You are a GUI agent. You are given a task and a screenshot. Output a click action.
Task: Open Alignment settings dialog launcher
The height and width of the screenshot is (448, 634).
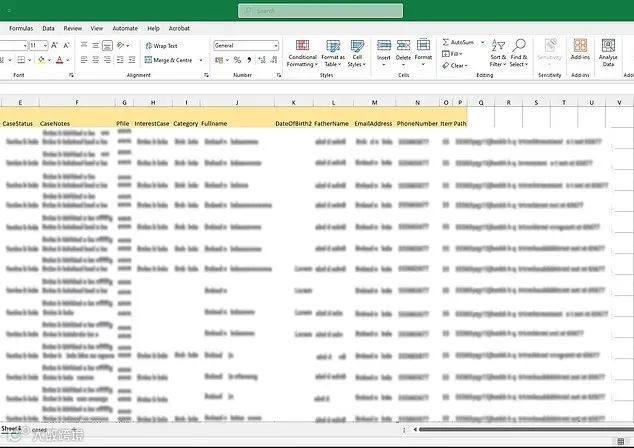(x=206, y=75)
